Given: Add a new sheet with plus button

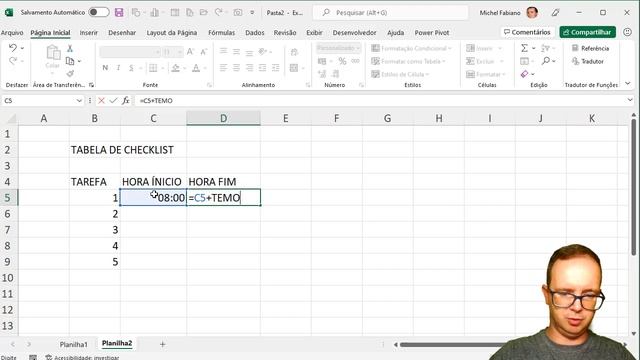Looking at the screenshot, I should pyautogui.click(x=162, y=344).
